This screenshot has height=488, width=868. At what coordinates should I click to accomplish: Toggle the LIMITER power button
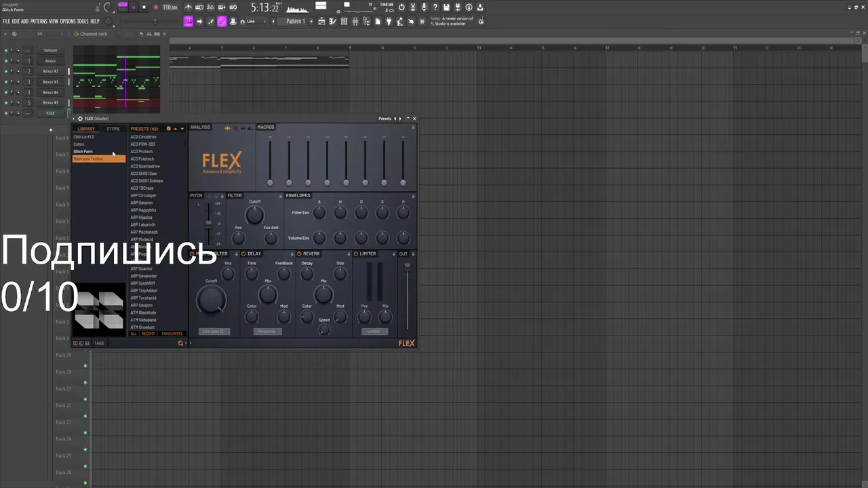[356, 254]
